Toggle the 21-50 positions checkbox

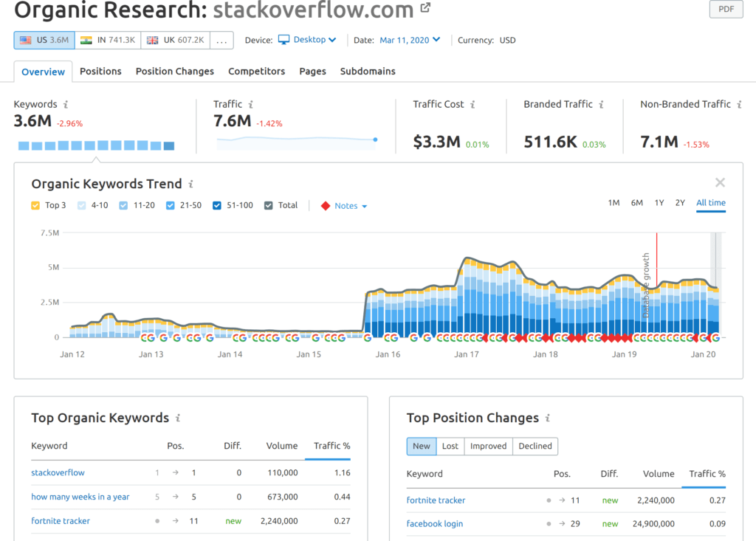pos(171,205)
